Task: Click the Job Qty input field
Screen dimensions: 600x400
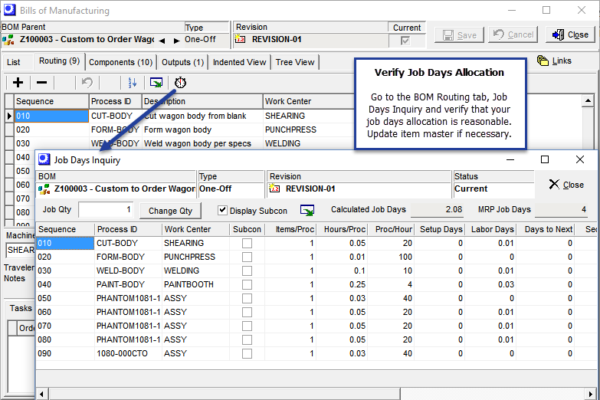Action: pos(106,210)
